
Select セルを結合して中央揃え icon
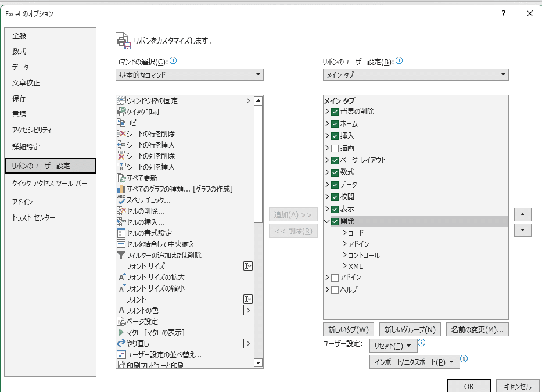coord(121,244)
